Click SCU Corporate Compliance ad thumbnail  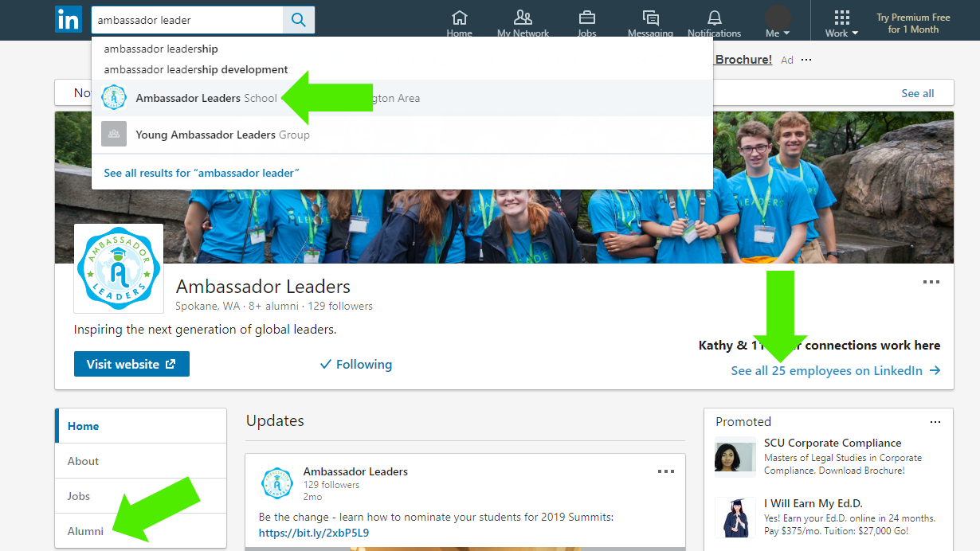click(735, 456)
